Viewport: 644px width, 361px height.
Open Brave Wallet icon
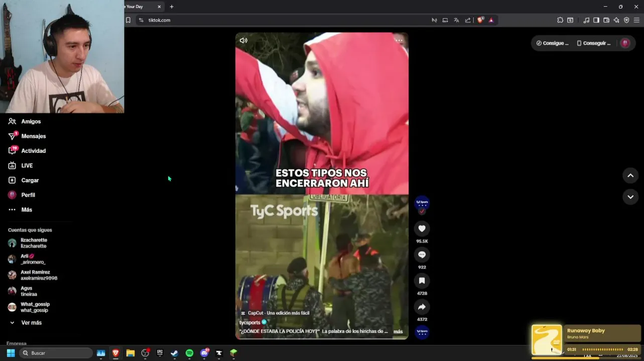tap(606, 20)
